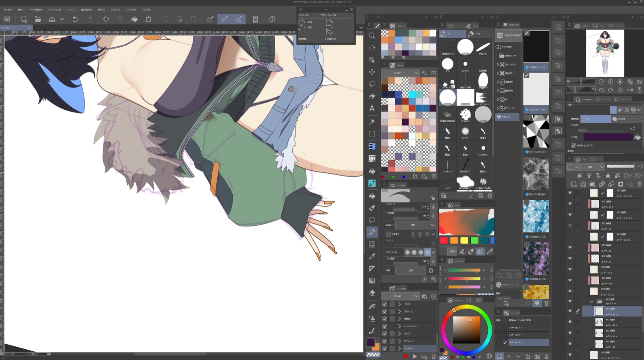Toggle the モザイク auto action checkbox
644x360 pixels.
(385, 334)
